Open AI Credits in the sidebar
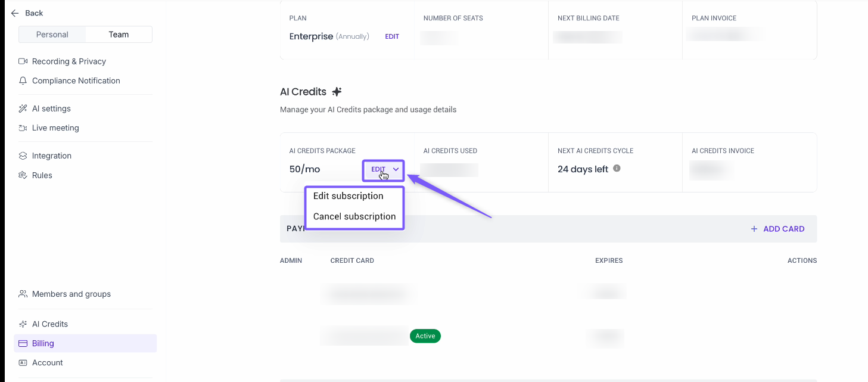Image resolution: width=868 pixels, height=382 pixels. (x=50, y=324)
